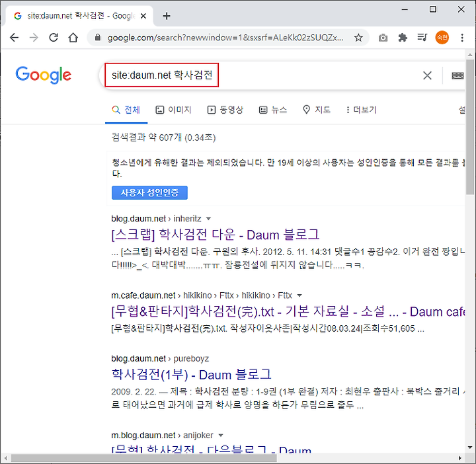
Task: Click the camera extension icon
Action: [x=383, y=38]
